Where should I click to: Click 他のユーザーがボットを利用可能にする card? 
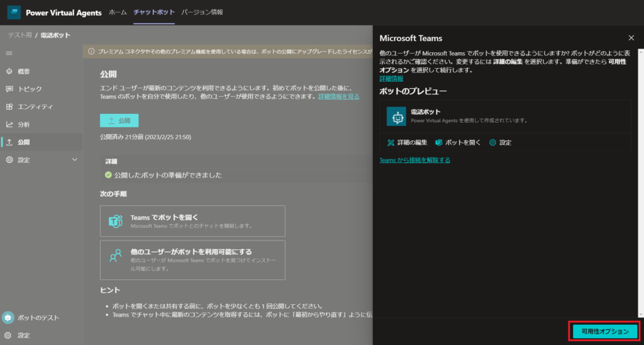pyautogui.click(x=192, y=260)
